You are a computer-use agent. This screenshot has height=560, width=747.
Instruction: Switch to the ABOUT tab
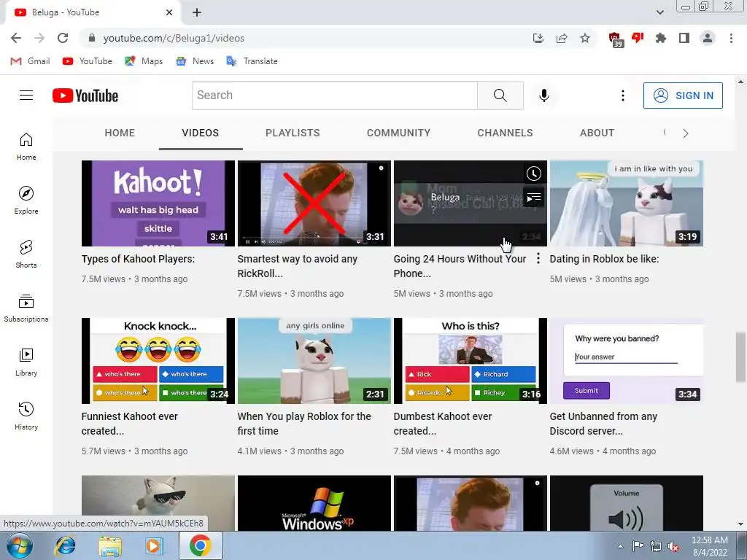597,133
